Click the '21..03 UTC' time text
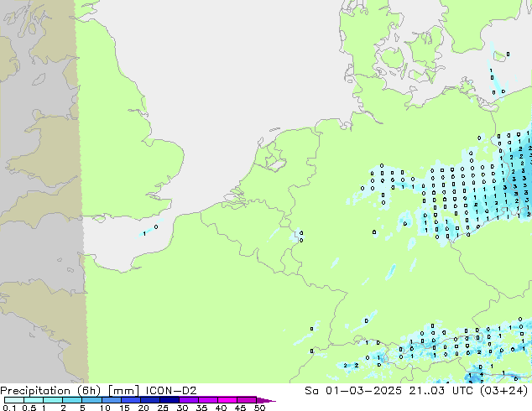 [x=441, y=390]
